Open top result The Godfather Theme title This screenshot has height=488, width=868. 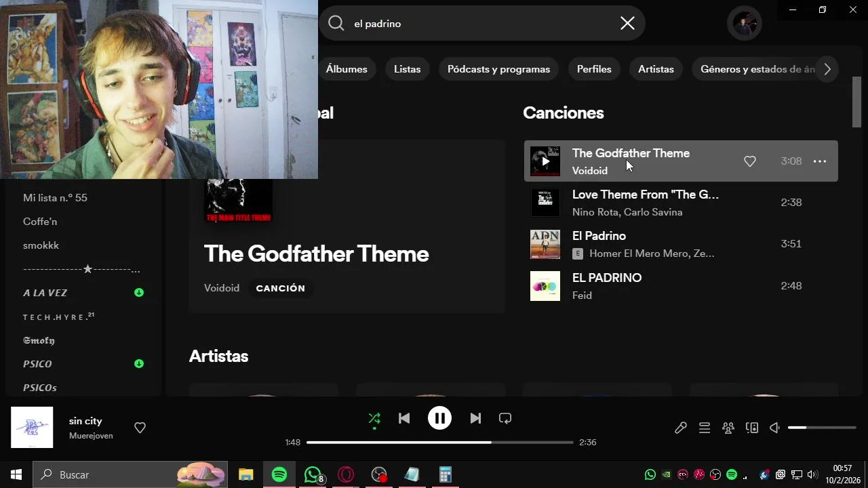pos(317,254)
